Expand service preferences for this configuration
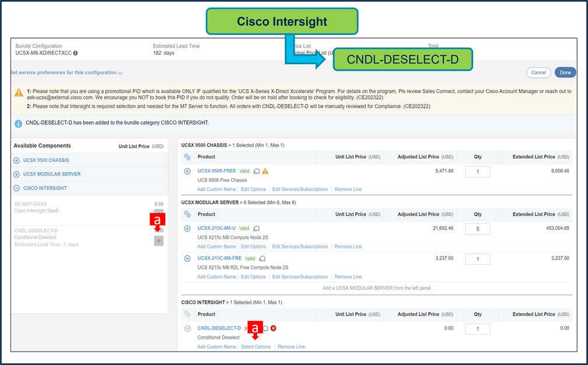The height and width of the screenshot is (365, 588). tap(66, 73)
